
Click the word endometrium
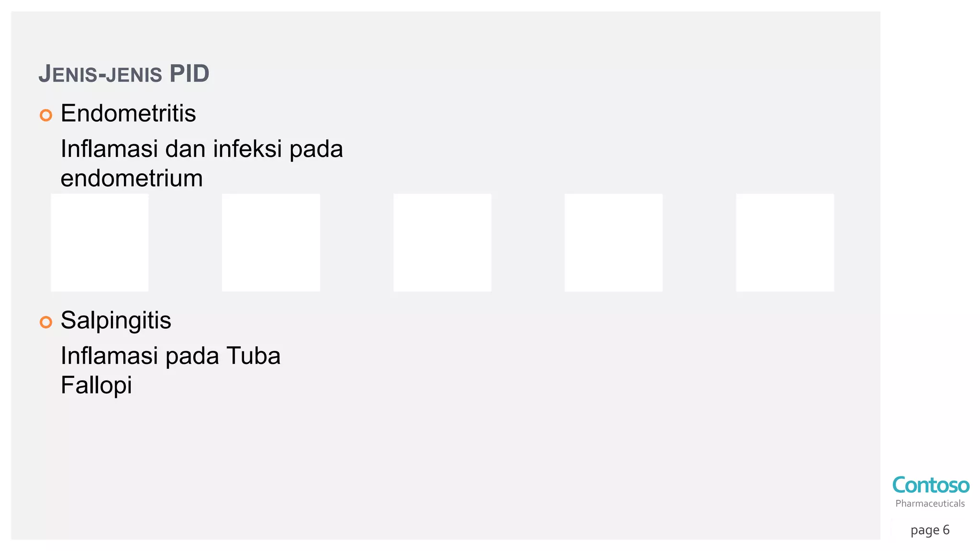point(132,178)
